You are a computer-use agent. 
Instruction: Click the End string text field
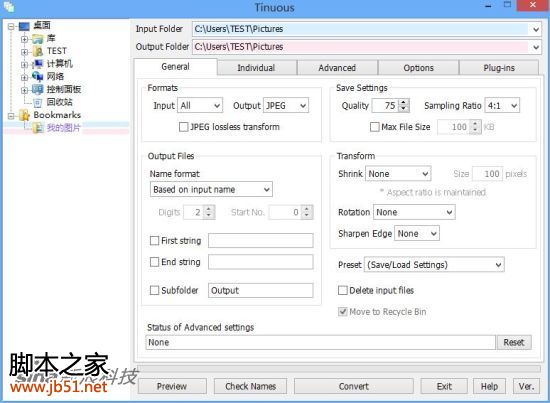coord(261,262)
